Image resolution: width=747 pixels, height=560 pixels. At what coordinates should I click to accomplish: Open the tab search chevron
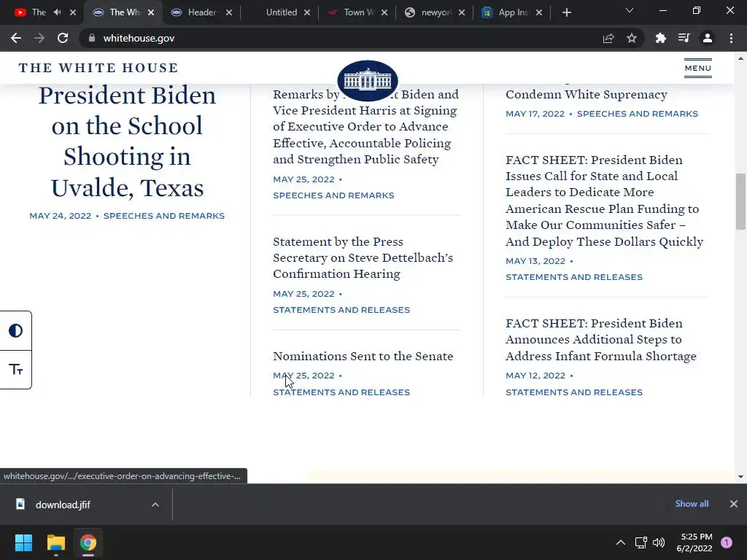tap(630, 10)
